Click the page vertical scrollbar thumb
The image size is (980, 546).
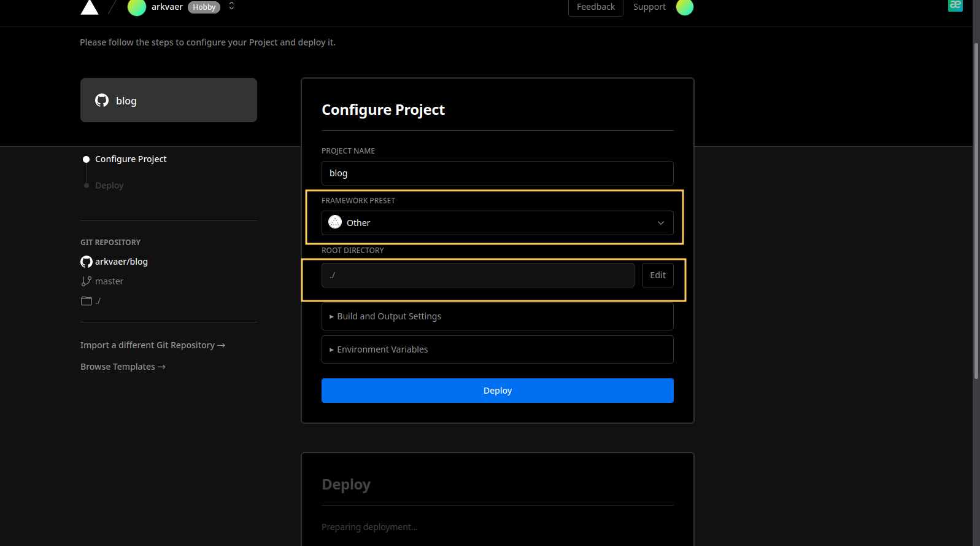point(976,211)
